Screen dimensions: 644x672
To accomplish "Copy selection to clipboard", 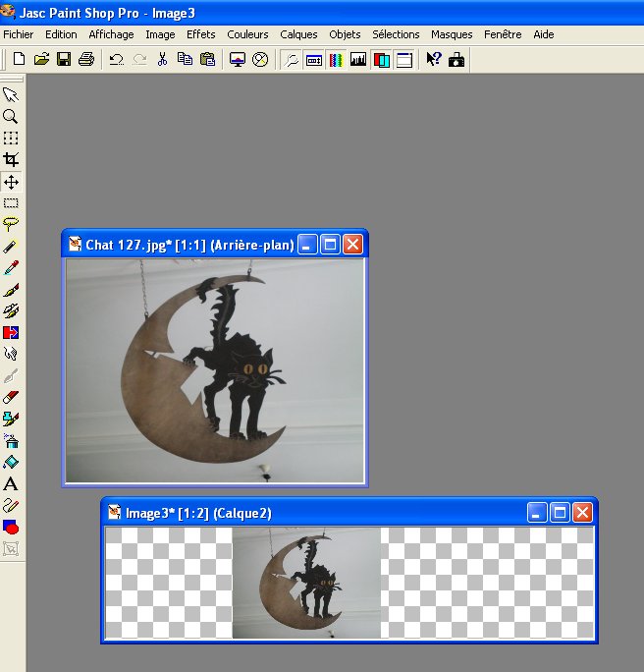I will (185, 59).
